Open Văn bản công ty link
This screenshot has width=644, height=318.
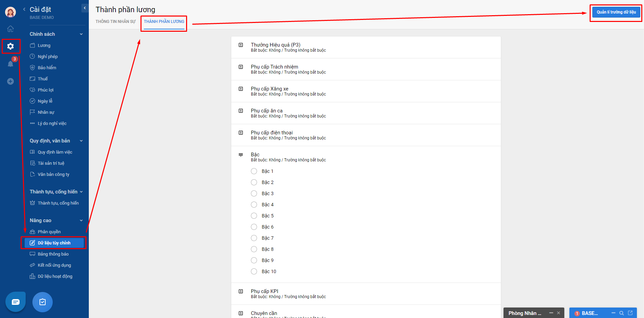pyautogui.click(x=53, y=174)
